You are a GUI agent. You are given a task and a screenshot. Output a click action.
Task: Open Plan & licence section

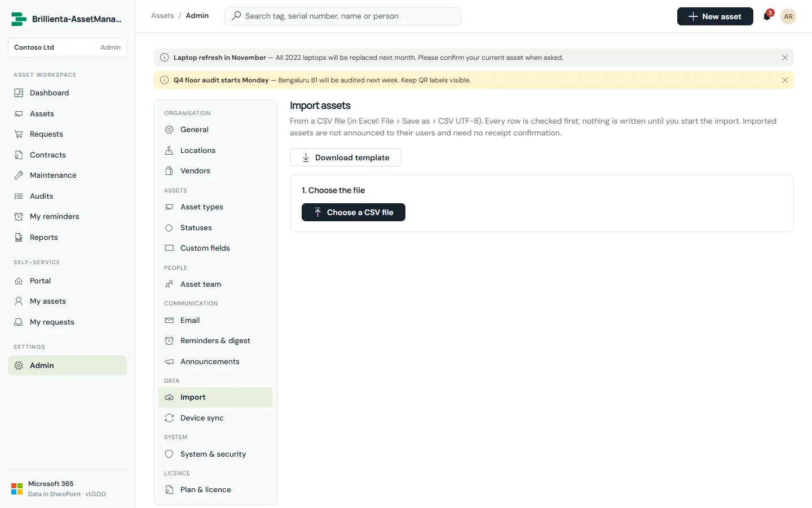[x=215, y=490]
